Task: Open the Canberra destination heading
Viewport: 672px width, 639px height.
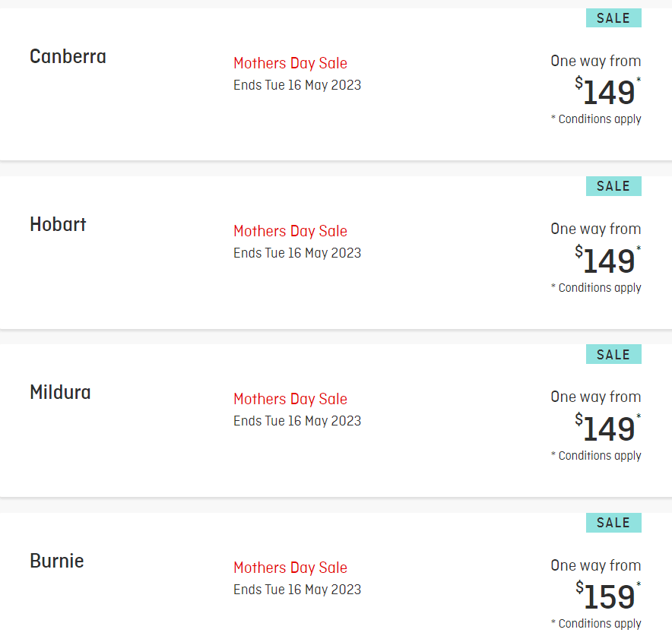Action: click(x=68, y=56)
